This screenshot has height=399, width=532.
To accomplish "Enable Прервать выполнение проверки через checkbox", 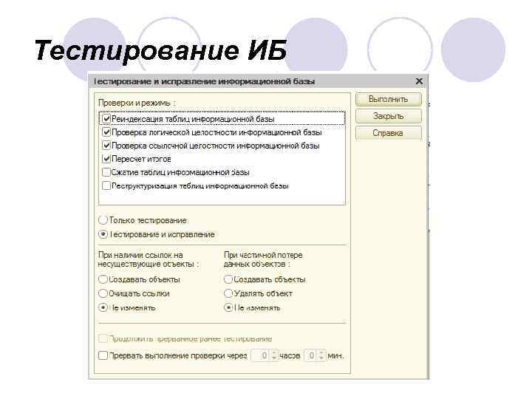I will pyautogui.click(x=103, y=355).
